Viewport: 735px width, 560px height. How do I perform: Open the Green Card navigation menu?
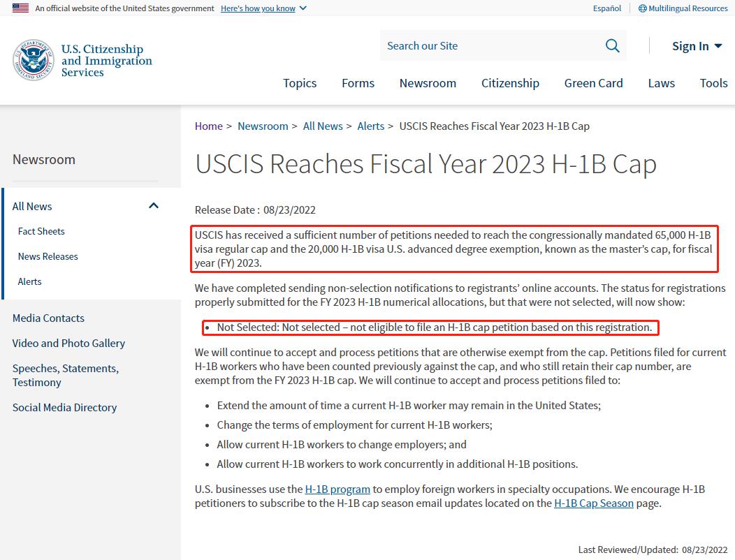point(593,83)
